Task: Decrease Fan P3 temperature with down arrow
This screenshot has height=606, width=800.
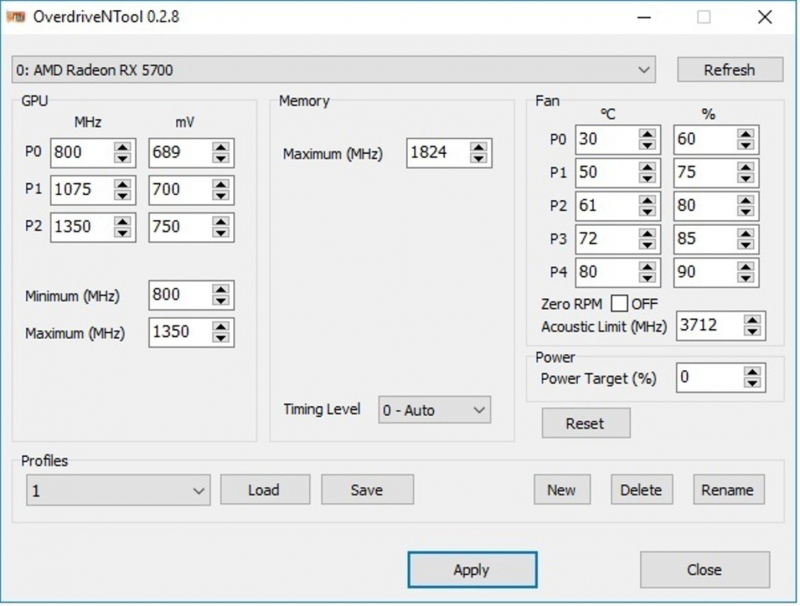Action: coord(647,245)
